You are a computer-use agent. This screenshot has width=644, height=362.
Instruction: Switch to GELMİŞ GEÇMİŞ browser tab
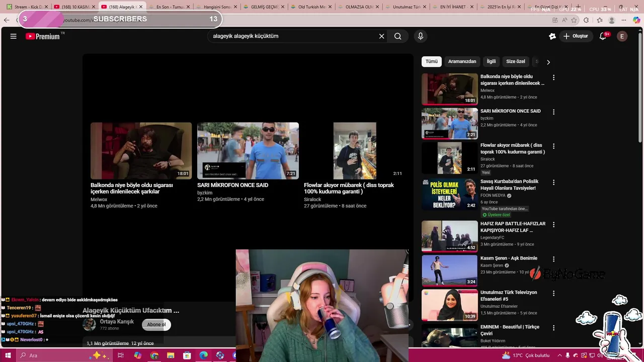click(264, 7)
